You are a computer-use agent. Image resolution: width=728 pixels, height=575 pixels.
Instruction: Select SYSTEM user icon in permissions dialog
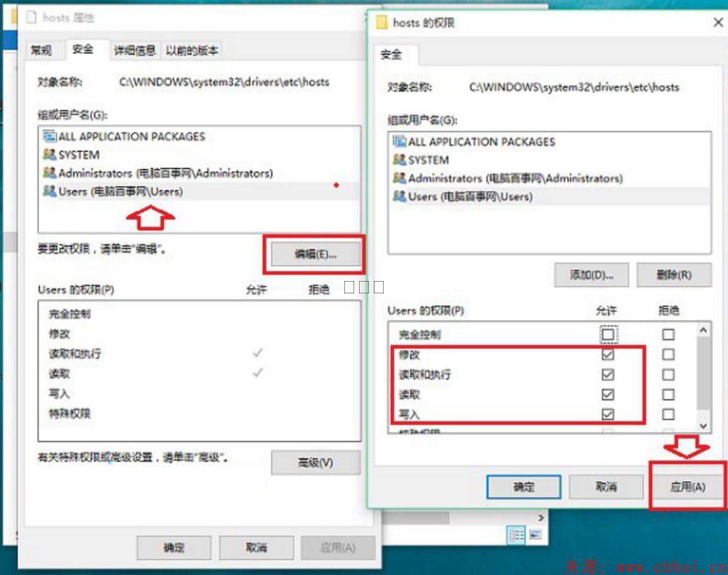click(399, 160)
